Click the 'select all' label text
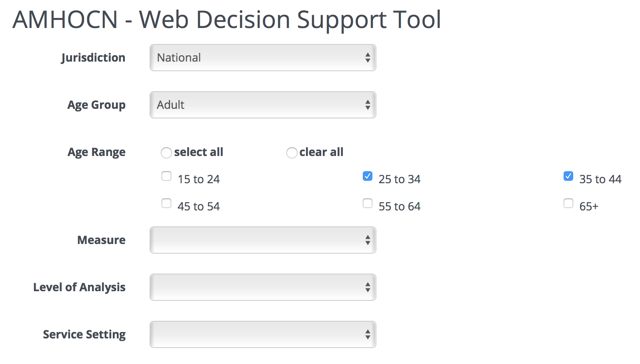 198,152
